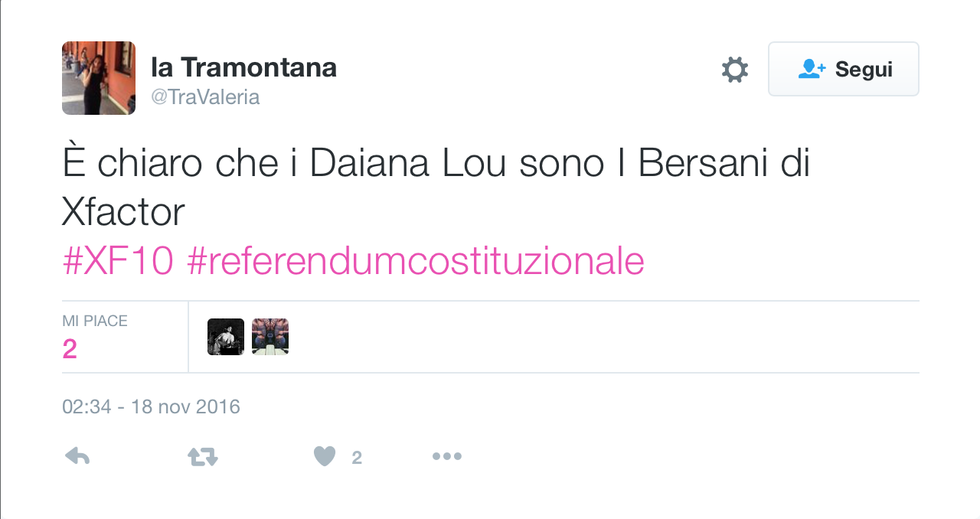
Task: Click the word Xfactor in the tweet
Action: (x=123, y=213)
